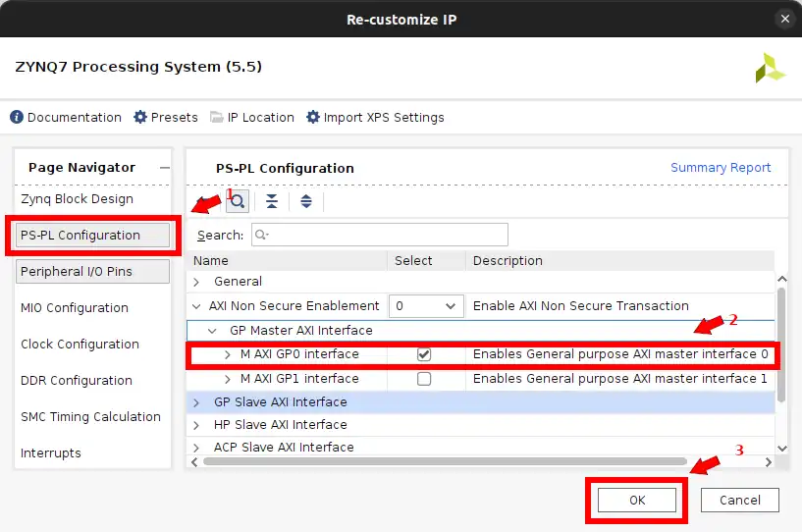Expand M AXI GP1 interface row
802x532 pixels.
click(228, 379)
